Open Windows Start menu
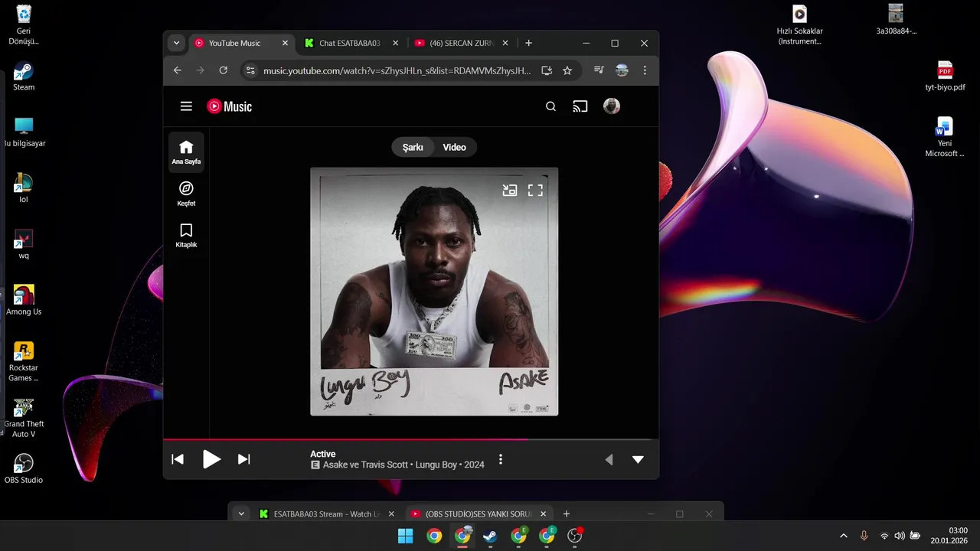980x551 pixels. click(406, 536)
